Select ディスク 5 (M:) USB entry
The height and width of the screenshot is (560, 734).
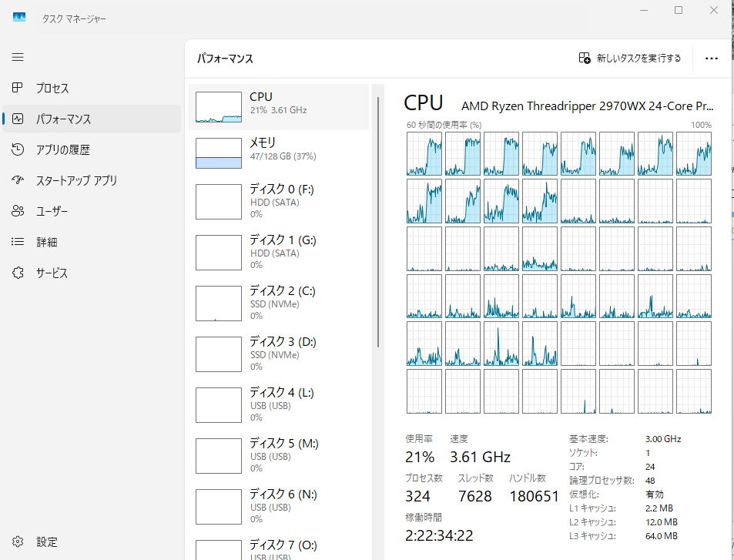279,455
